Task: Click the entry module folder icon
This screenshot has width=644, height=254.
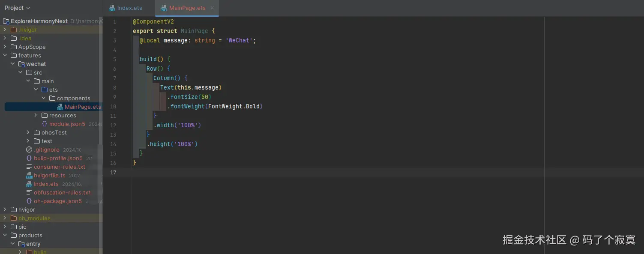Action: coord(21,244)
